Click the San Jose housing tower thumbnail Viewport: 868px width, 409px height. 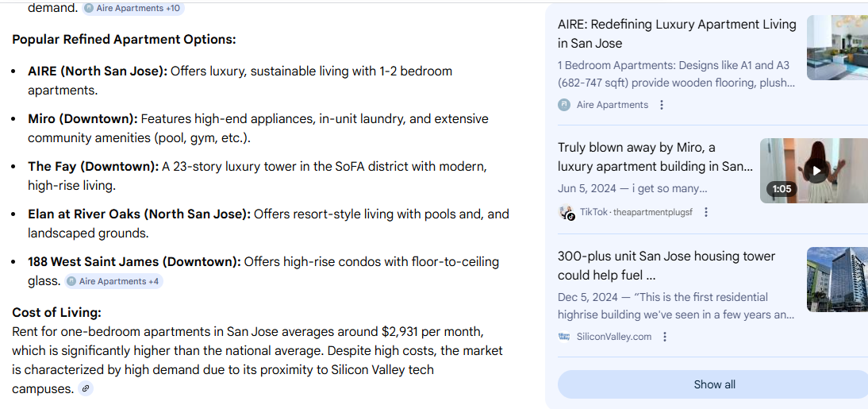click(x=837, y=279)
